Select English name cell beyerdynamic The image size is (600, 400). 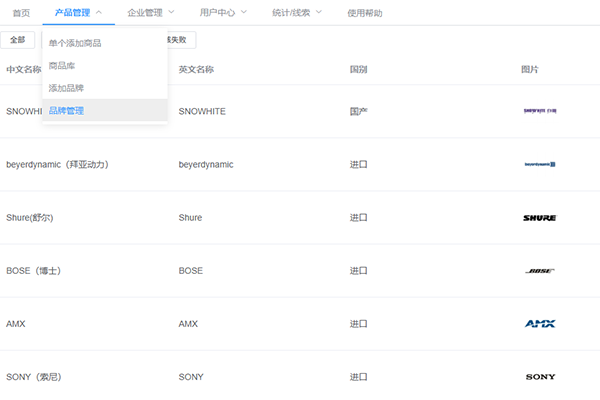(x=206, y=165)
